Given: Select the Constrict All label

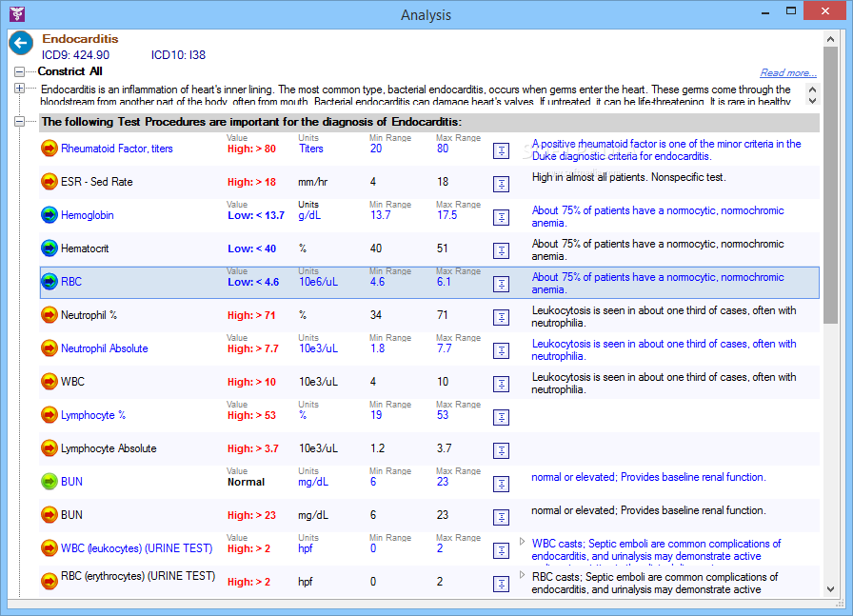Looking at the screenshot, I should (70, 71).
